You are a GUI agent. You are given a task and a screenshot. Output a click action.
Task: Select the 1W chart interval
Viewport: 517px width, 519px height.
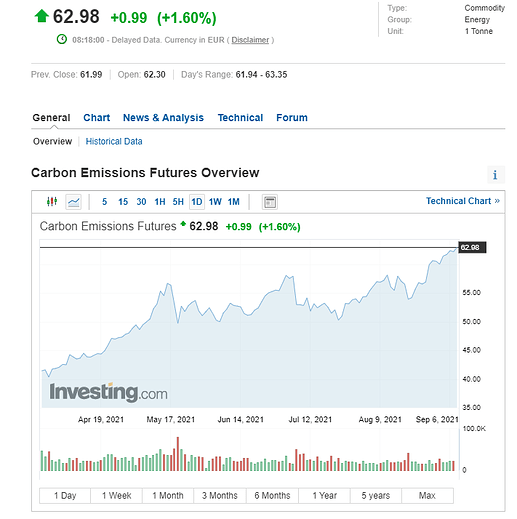coord(215,202)
